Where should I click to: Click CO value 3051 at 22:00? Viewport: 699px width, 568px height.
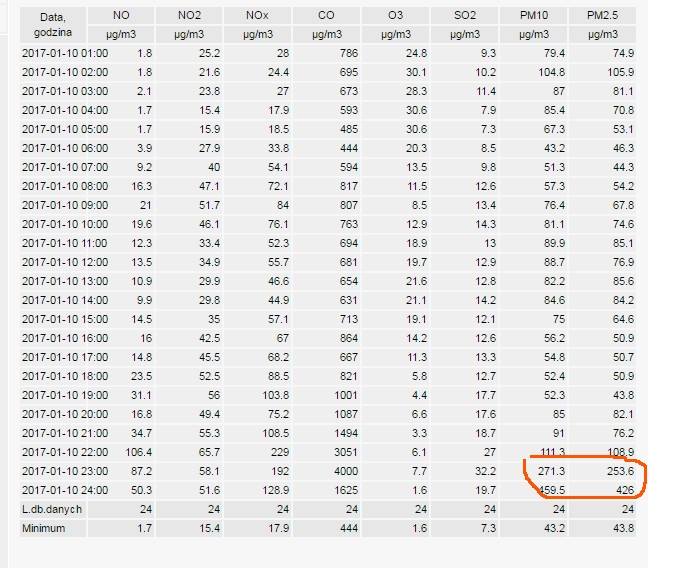click(x=346, y=453)
